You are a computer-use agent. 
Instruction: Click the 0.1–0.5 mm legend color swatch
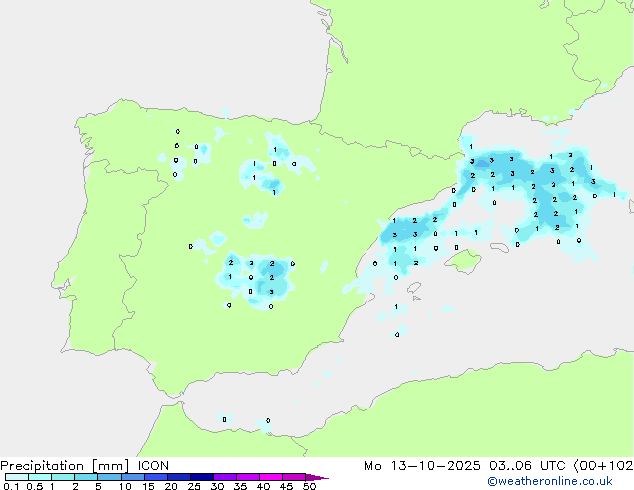coord(17,477)
